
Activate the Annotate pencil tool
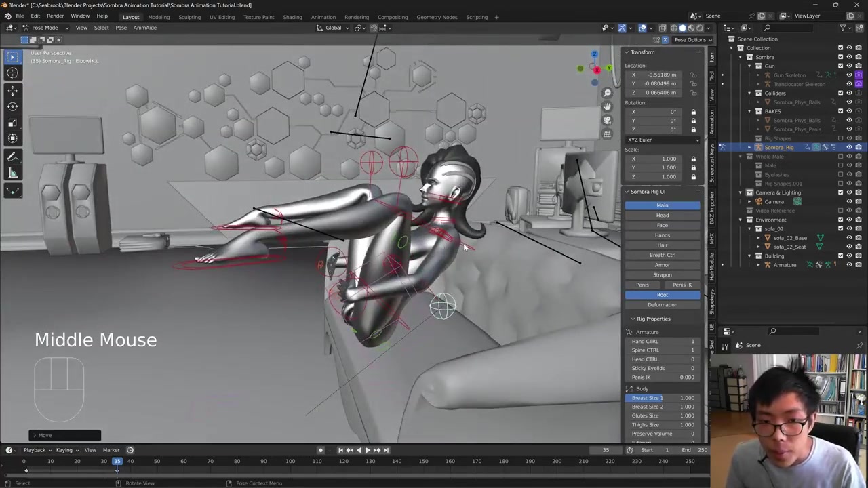[x=12, y=157]
